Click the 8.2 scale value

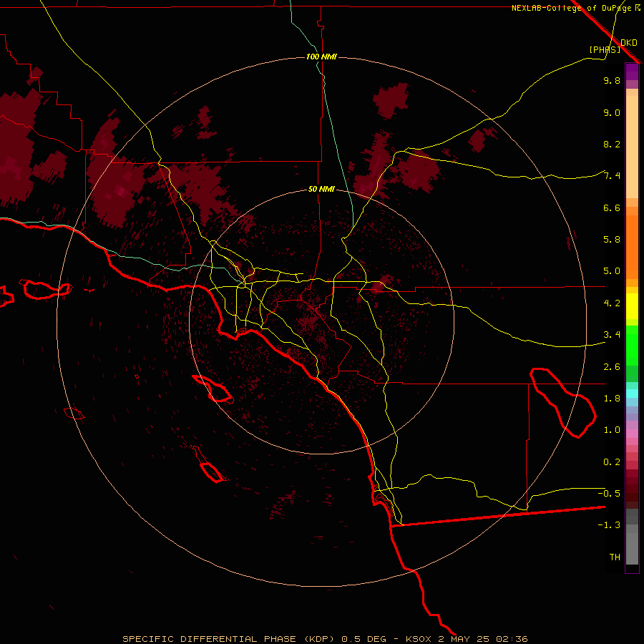612,144
